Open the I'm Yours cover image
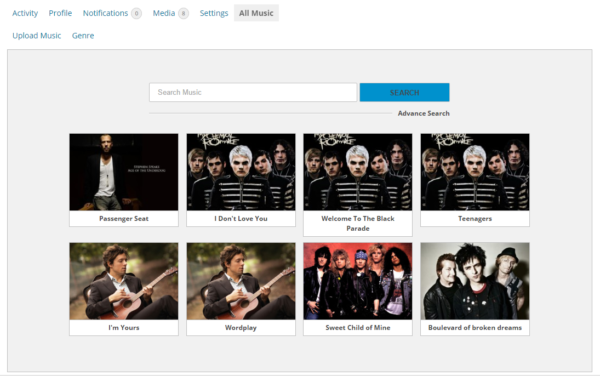The height and width of the screenshot is (376, 600). point(124,281)
